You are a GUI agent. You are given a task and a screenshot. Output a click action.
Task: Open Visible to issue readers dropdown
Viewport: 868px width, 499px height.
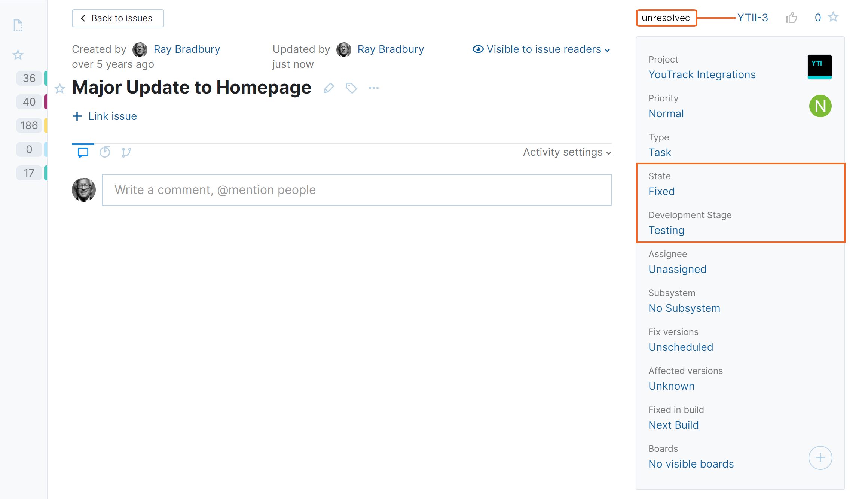pos(541,49)
